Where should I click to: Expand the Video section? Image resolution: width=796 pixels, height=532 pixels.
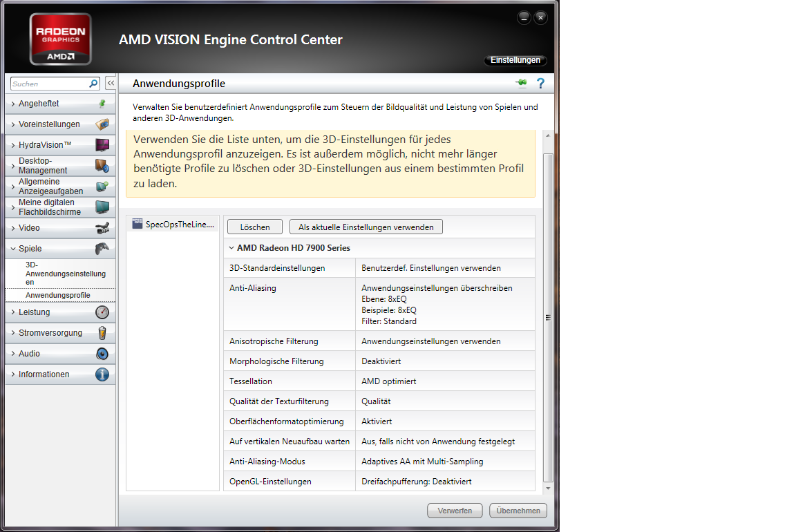tap(13, 228)
